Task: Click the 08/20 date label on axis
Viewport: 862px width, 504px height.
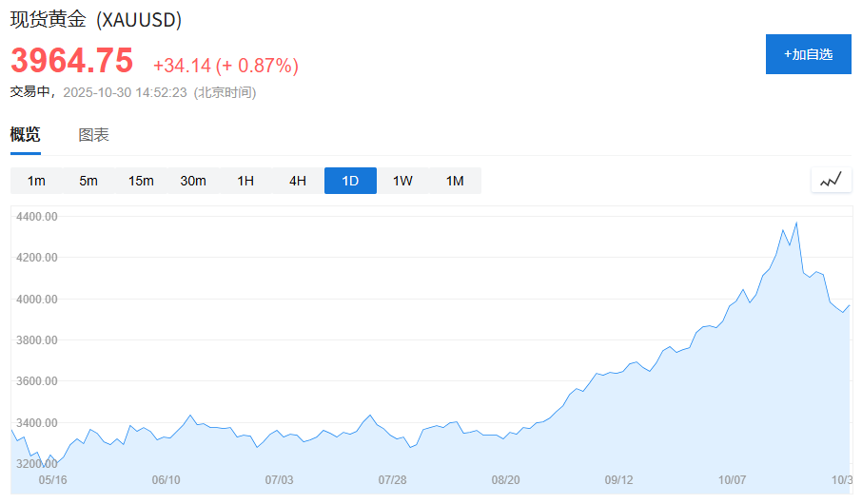Action: pyautogui.click(x=505, y=480)
